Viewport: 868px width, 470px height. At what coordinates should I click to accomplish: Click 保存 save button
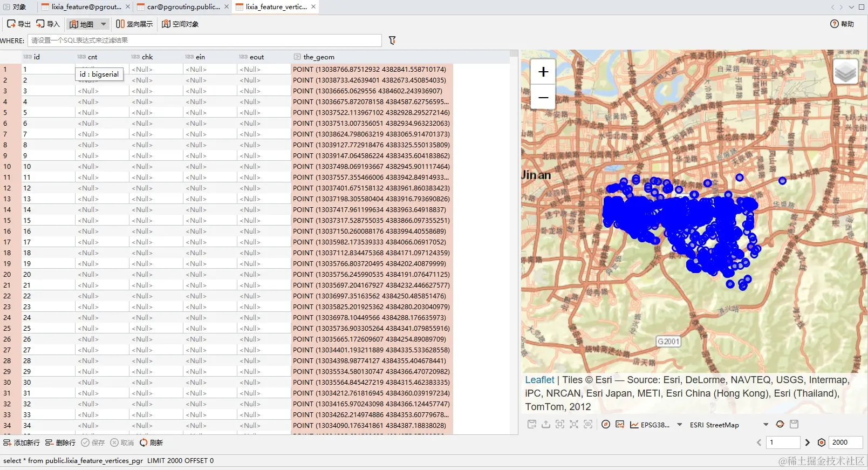[93, 442]
